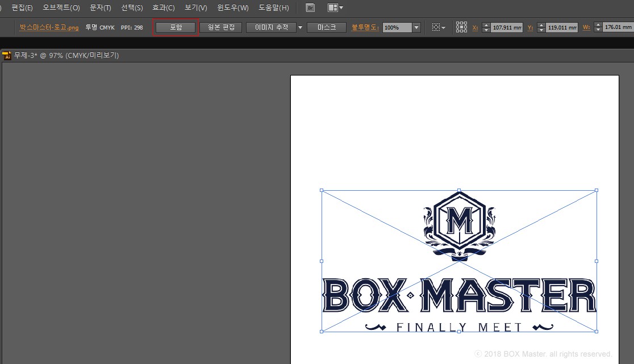Viewport: 634px width, 364px height.
Task: Click the 원본 편집 button
Action: [221, 27]
